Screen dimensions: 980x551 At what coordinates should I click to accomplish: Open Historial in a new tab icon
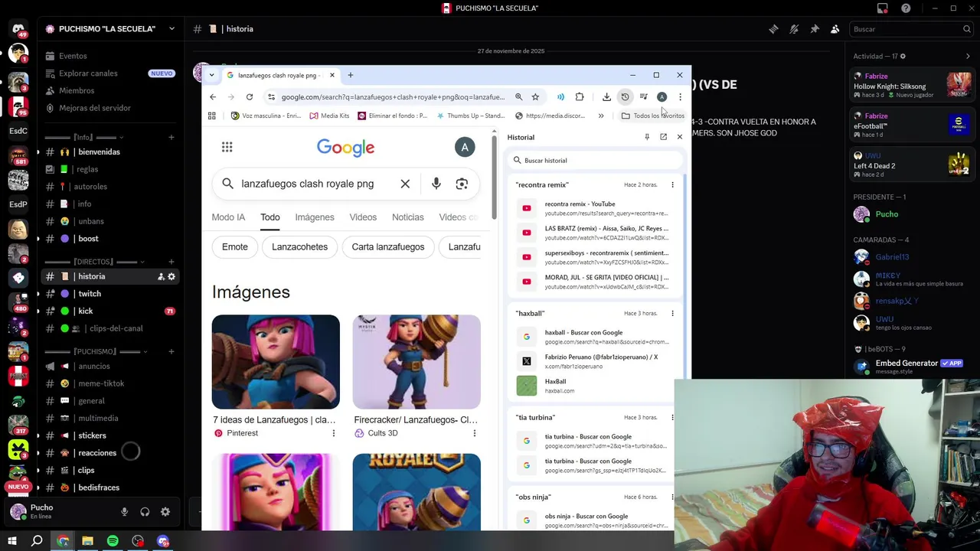coord(663,137)
